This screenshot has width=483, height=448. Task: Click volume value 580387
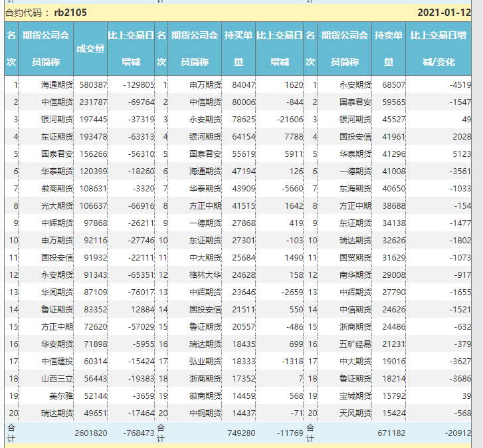click(x=93, y=84)
